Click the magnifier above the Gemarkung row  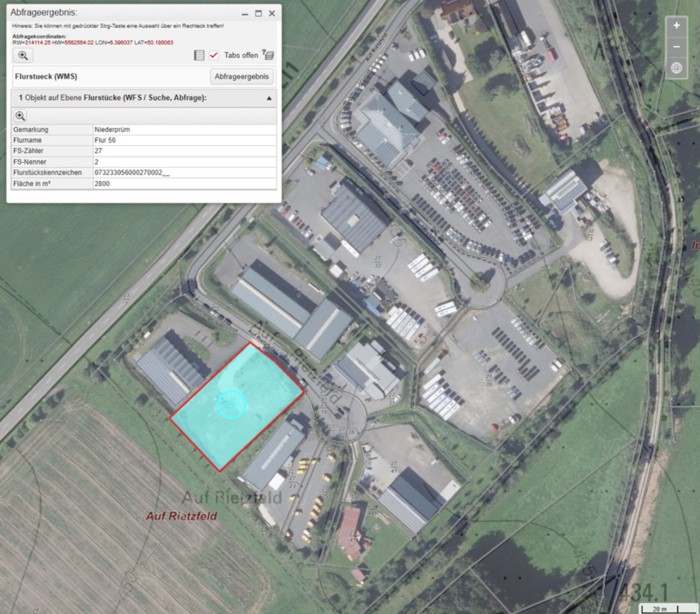pyautogui.click(x=20, y=116)
